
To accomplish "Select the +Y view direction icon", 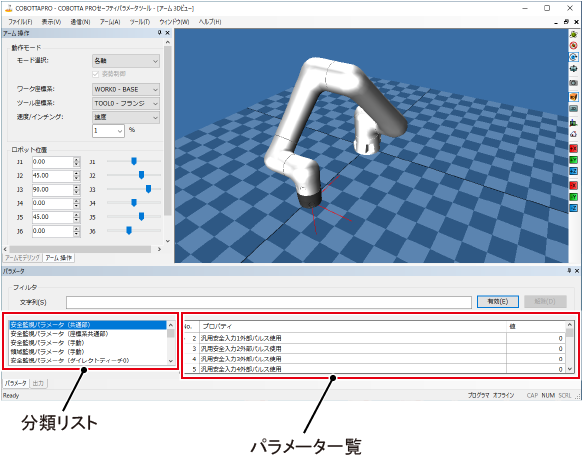I will pos(573,160).
